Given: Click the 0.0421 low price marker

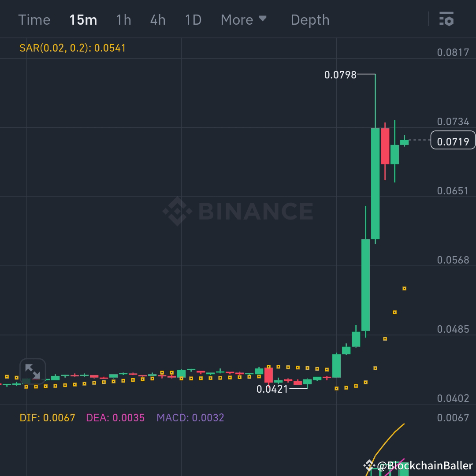Looking at the screenshot, I should tap(272, 389).
